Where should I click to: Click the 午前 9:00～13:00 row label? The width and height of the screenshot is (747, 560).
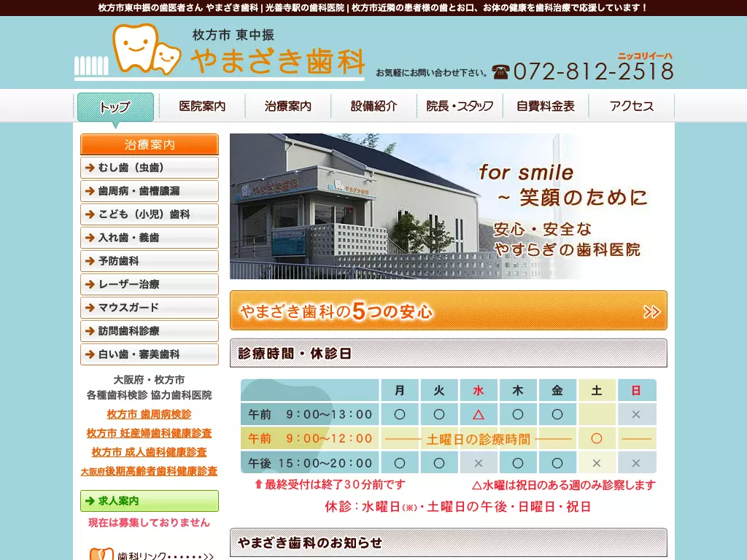309,414
